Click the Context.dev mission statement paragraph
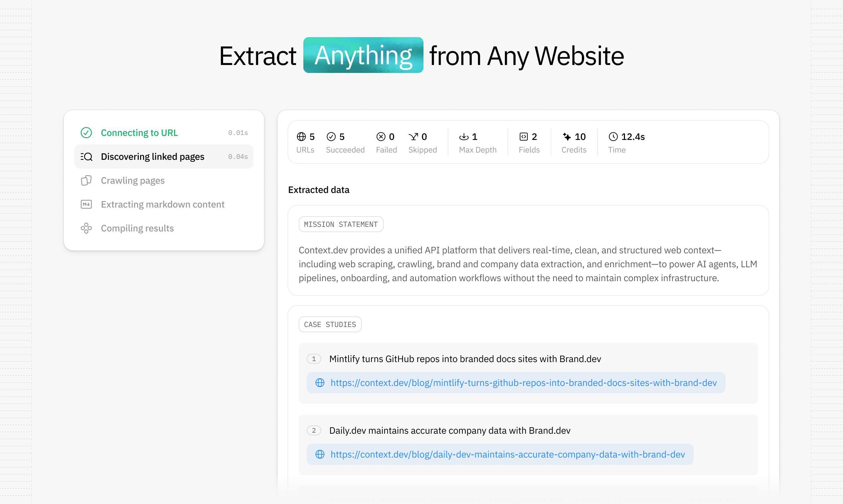This screenshot has width=843, height=504. [528, 264]
